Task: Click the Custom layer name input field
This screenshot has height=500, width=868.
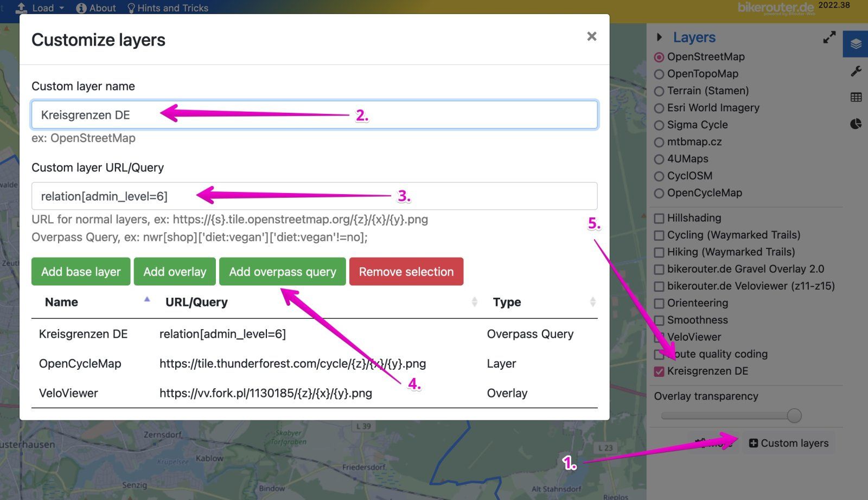Action: [314, 115]
